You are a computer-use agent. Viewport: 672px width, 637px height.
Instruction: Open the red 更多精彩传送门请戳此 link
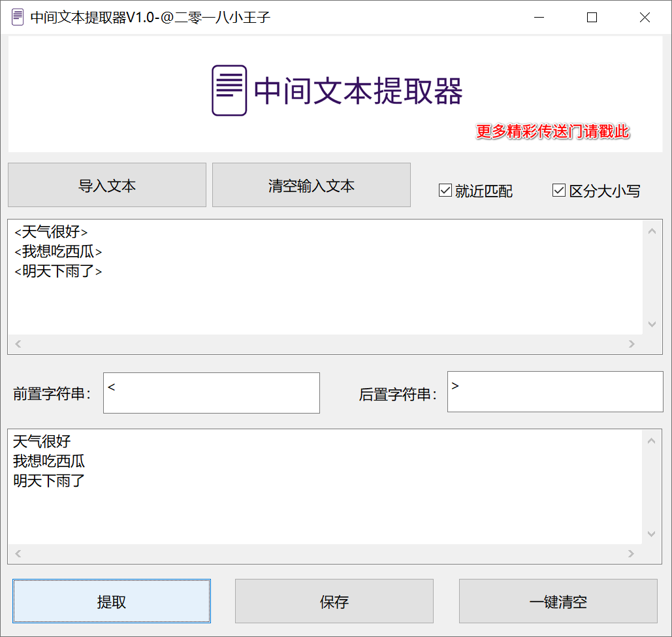click(552, 131)
